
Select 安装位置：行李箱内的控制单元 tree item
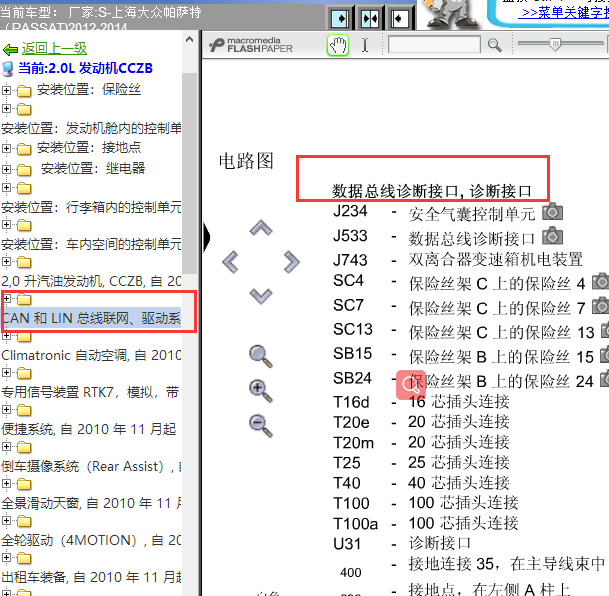[x=91, y=207]
